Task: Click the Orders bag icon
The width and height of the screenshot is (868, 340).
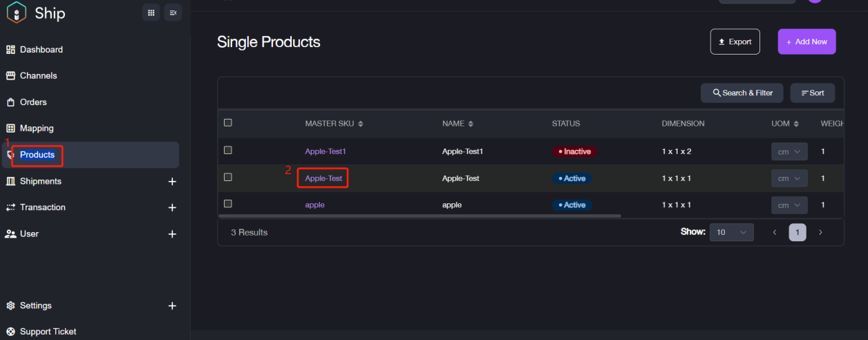Action: point(10,102)
